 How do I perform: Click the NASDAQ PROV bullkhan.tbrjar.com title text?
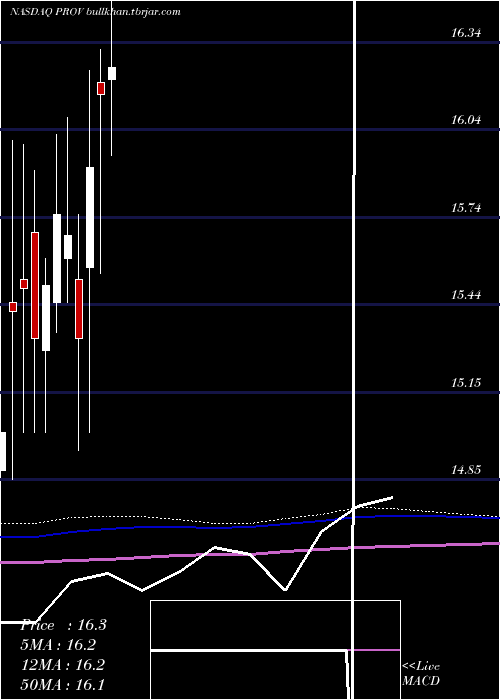pos(95,12)
